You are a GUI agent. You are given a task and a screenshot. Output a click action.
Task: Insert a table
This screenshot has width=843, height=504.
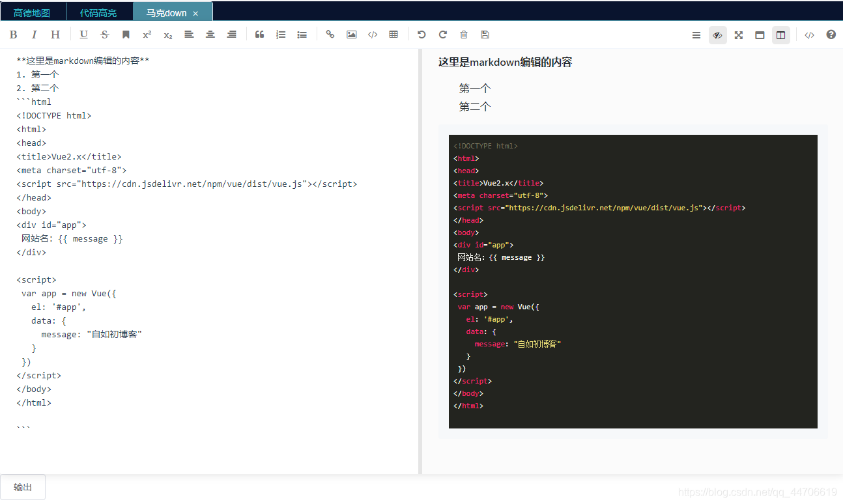pyautogui.click(x=393, y=35)
